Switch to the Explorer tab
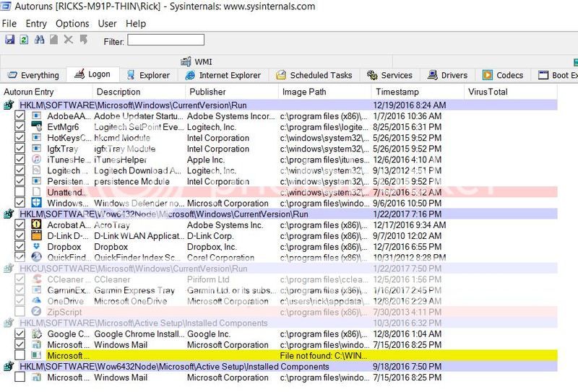Viewport: 578px width, 392px height. (148, 75)
